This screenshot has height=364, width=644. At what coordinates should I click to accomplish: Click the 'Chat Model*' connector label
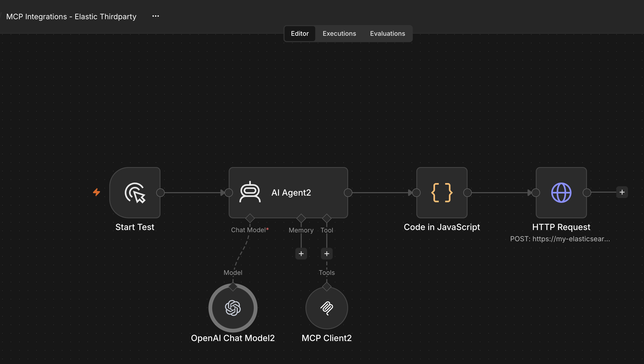pos(250,230)
